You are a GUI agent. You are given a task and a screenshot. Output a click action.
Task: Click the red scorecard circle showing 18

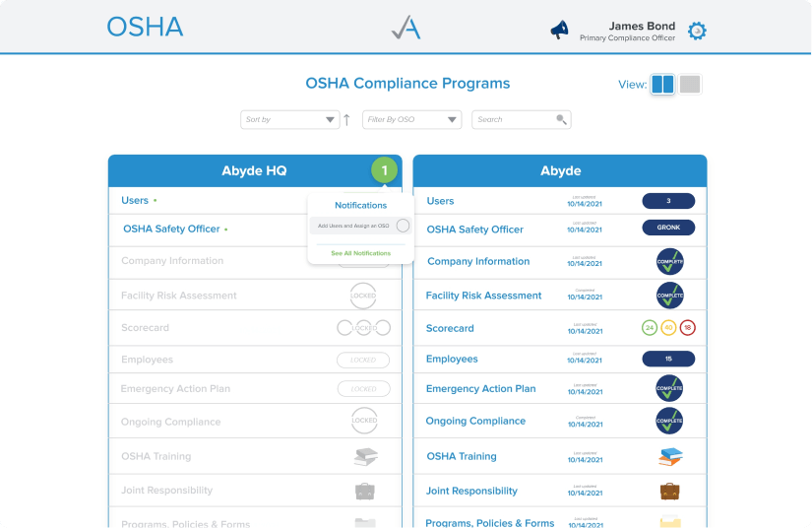pos(687,328)
